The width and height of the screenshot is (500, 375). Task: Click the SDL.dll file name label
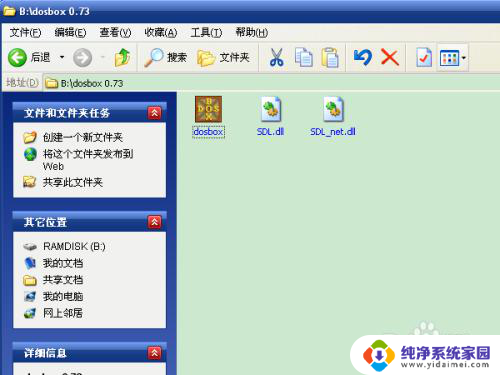[270, 132]
